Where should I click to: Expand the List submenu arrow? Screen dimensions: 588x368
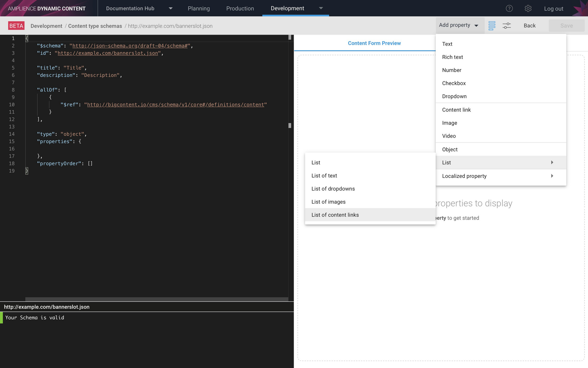(x=552, y=162)
